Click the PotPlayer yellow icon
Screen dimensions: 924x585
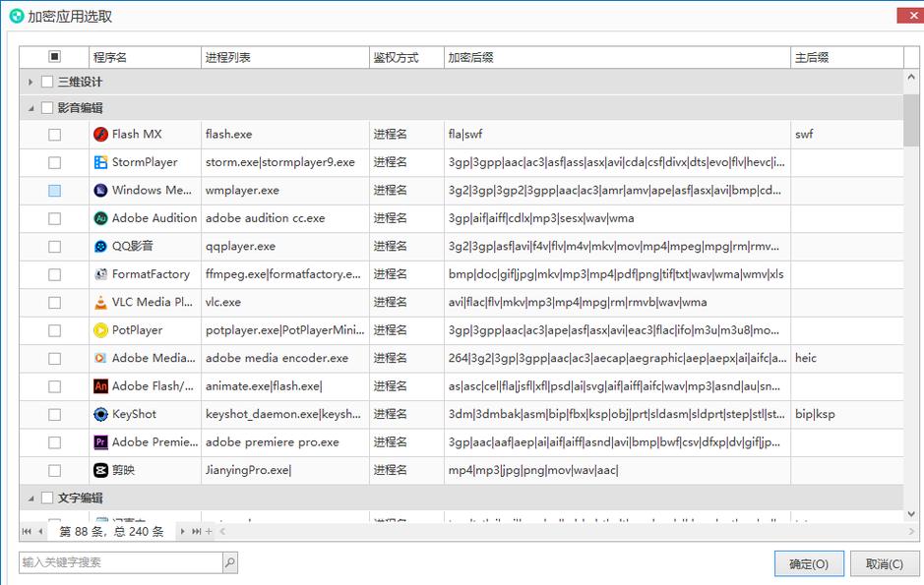tap(100, 330)
